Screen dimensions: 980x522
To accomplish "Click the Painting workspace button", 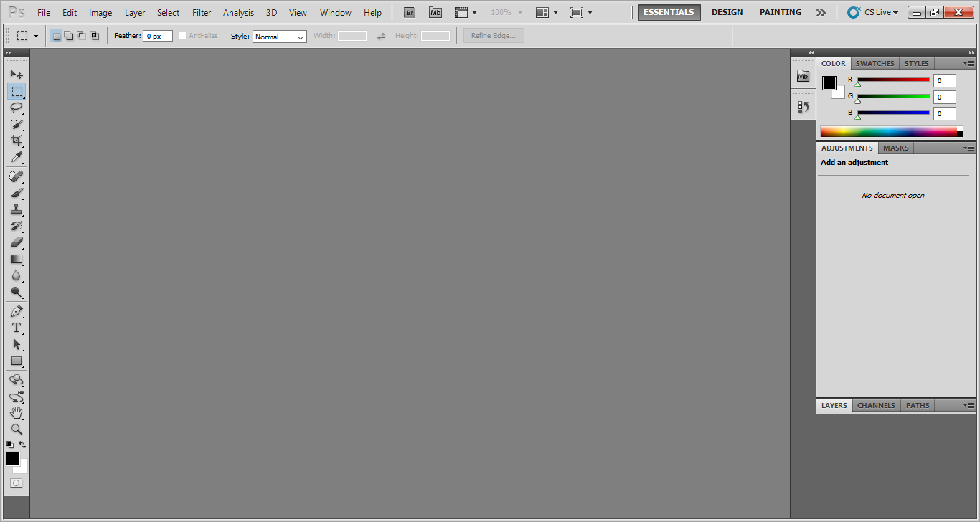I will pyautogui.click(x=781, y=12).
